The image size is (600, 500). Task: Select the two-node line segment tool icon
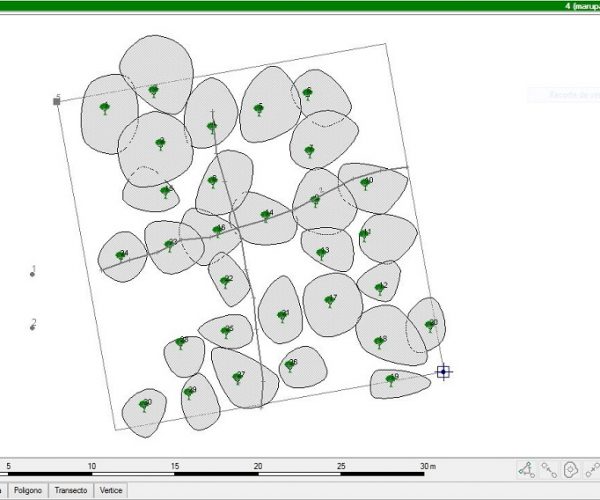click(x=549, y=468)
